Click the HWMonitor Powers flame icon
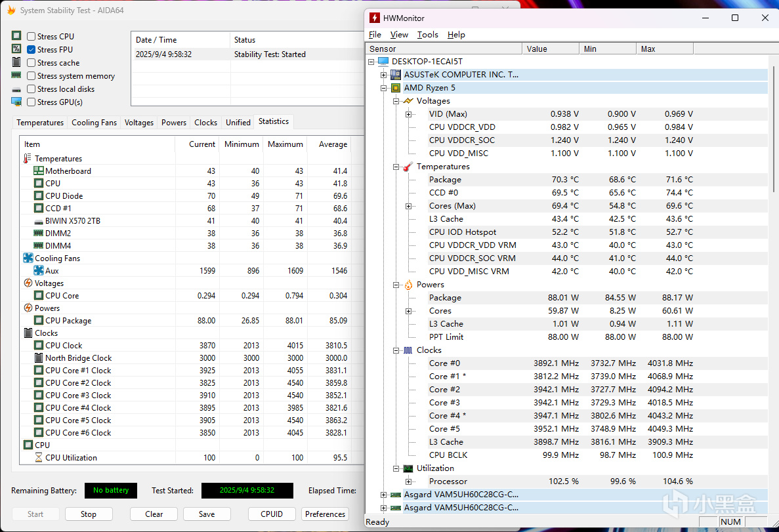779x532 pixels. coord(408,285)
